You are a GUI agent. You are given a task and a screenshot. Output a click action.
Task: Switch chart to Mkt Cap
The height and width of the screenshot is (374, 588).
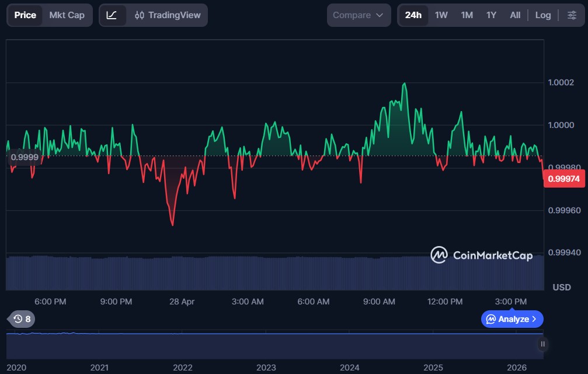(x=67, y=15)
